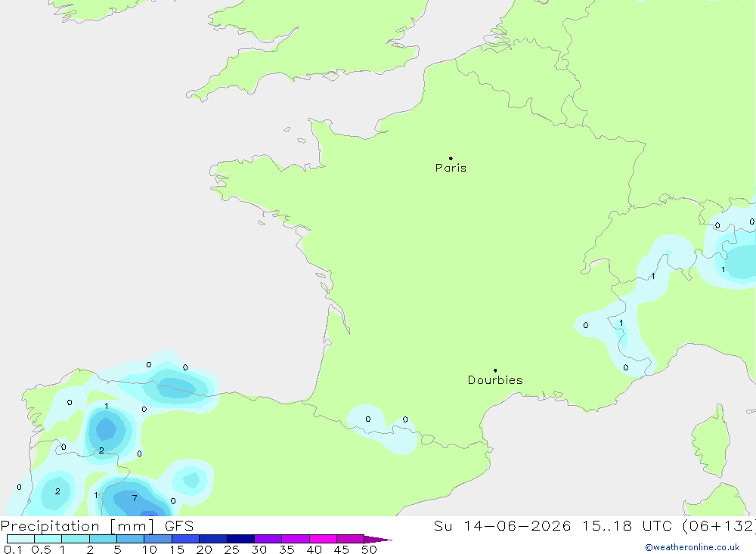Click the Paris city label
The height and width of the screenshot is (554, 756).
[451, 168]
